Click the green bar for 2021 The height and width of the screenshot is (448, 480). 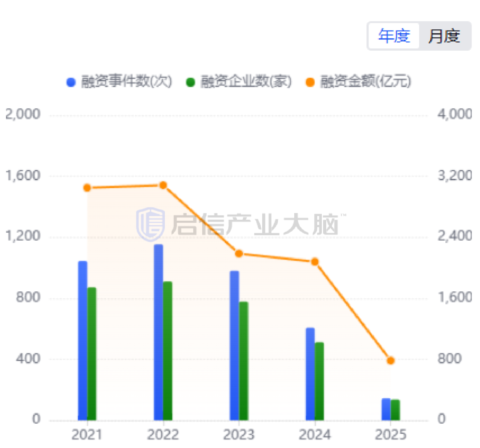tap(92, 354)
